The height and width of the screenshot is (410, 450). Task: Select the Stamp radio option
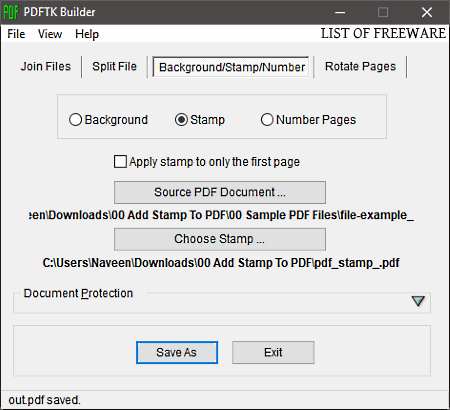[x=200, y=120]
